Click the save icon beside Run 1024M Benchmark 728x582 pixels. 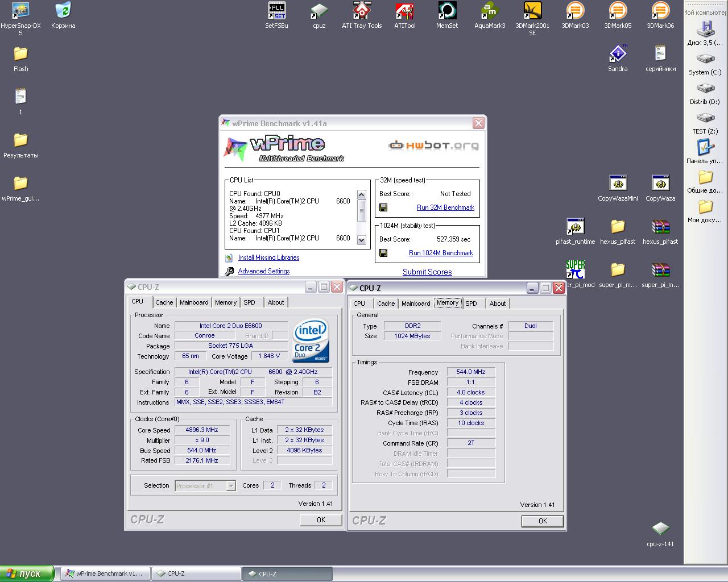pyautogui.click(x=383, y=253)
